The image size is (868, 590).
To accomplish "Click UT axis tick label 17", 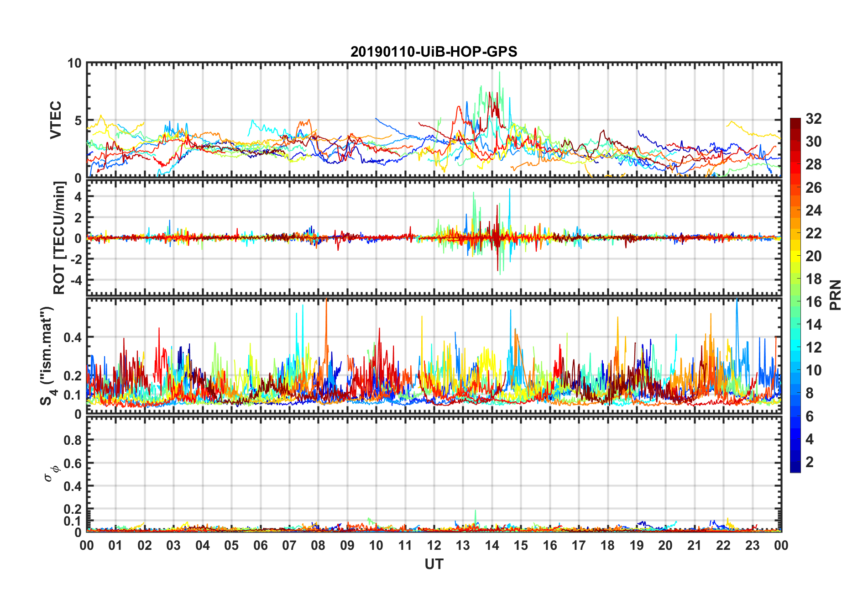I will (x=579, y=545).
